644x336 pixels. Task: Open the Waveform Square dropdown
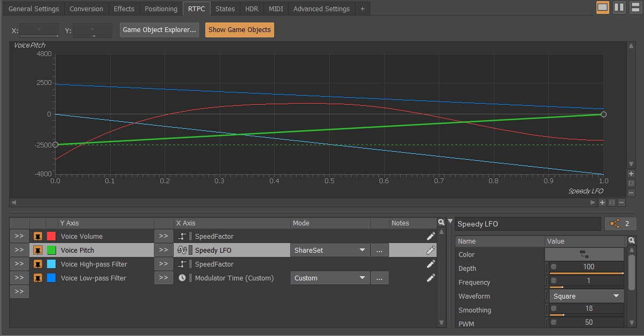point(586,296)
